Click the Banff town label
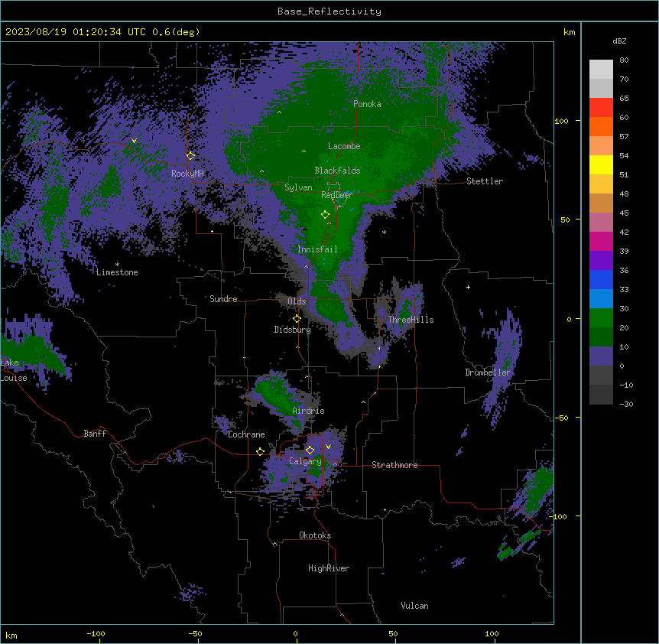This screenshot has width=659, height=644. [95, 434]
